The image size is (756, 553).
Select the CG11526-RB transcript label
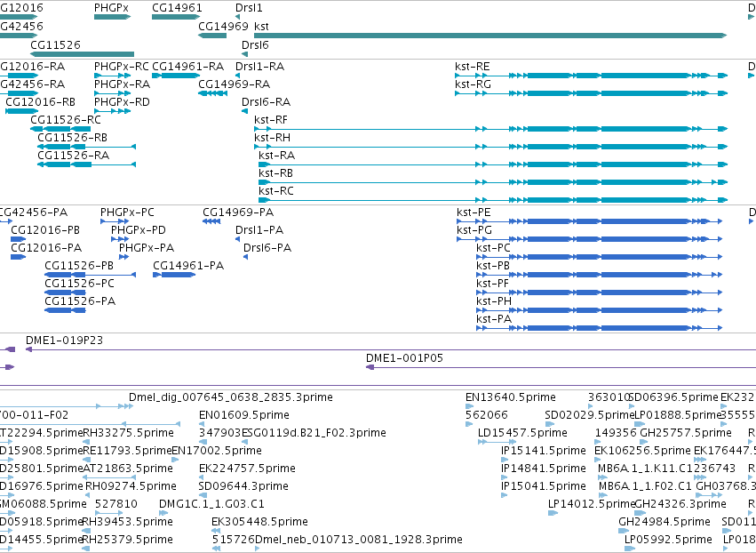click(x=72, y=138)
